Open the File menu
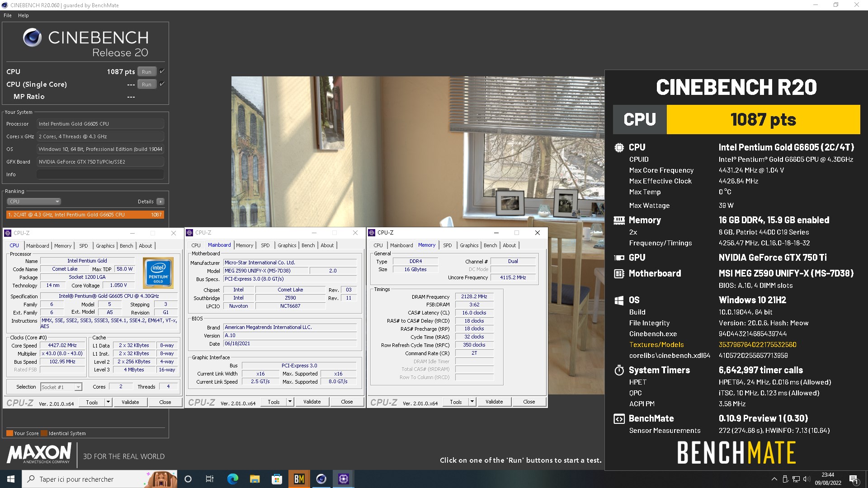868x488 pixels. pyautogui.click(x=8, y=15)
